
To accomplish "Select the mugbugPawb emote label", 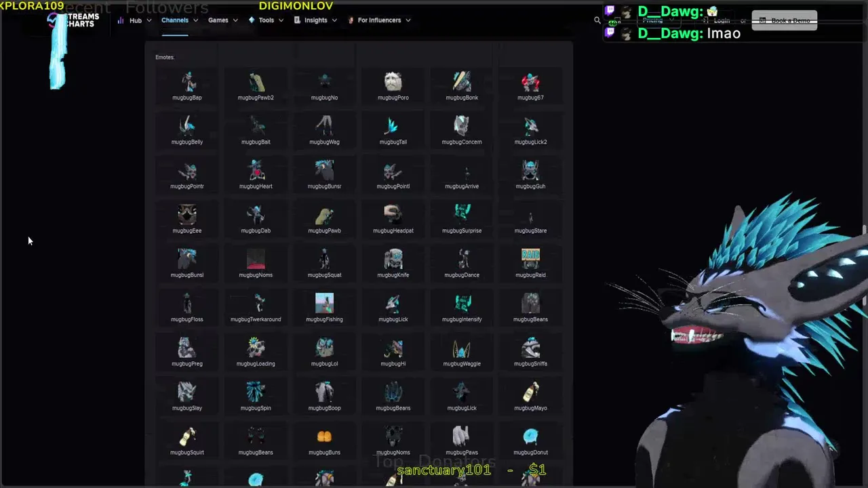I will 324,230.
